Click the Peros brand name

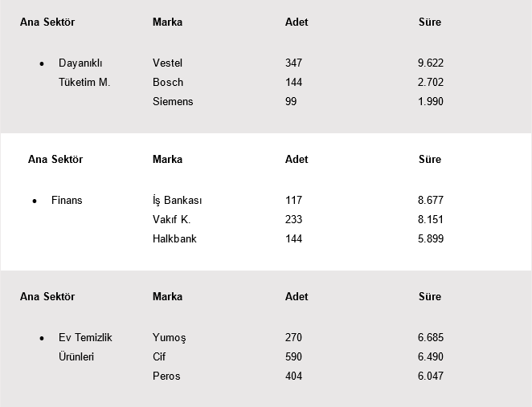166,376
